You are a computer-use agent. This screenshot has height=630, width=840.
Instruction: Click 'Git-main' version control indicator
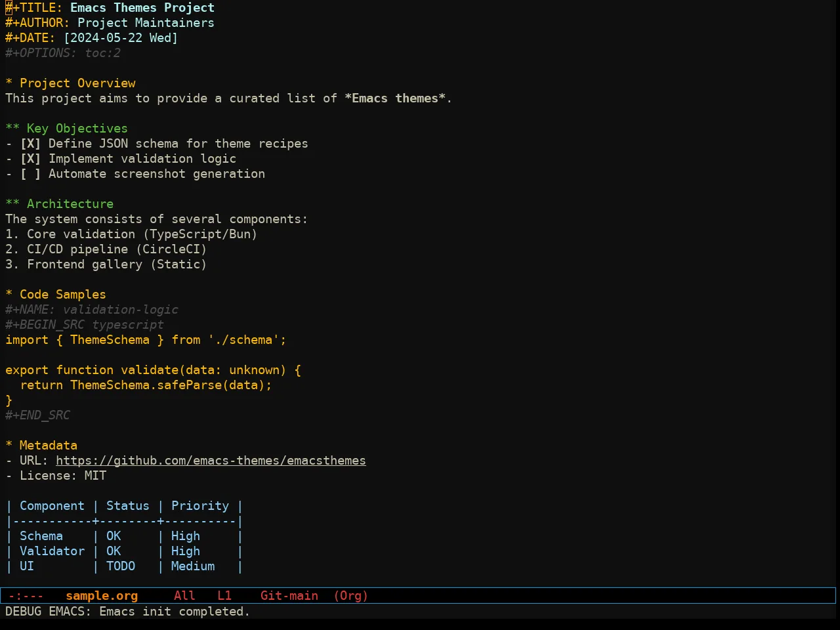point(289,596)
